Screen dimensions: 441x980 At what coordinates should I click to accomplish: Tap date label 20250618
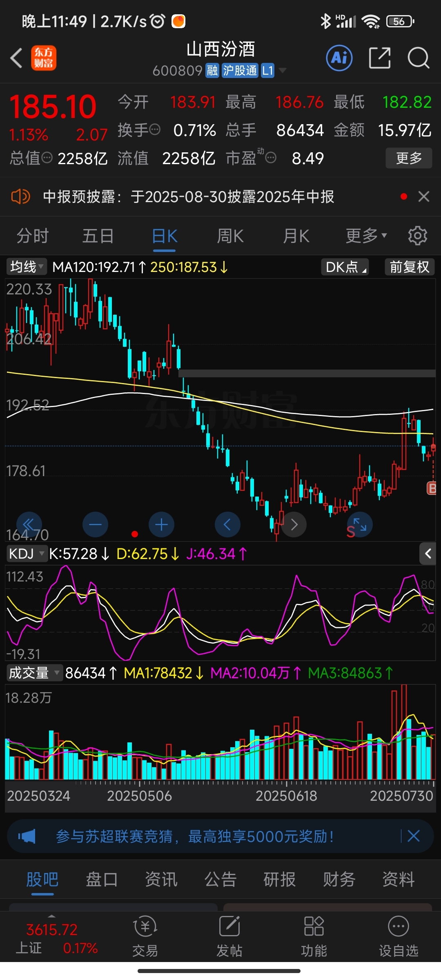click(286, 795)
